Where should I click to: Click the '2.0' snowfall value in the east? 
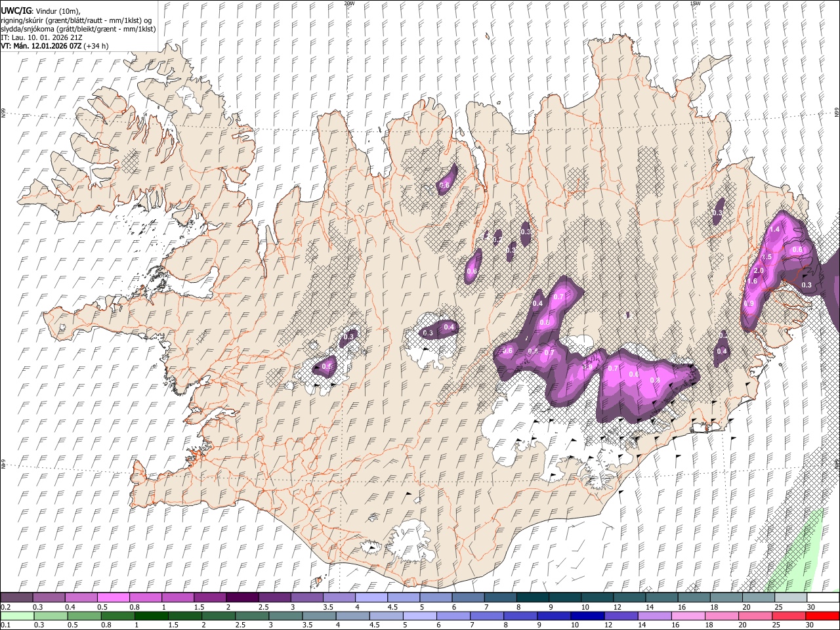coord(759,270)
